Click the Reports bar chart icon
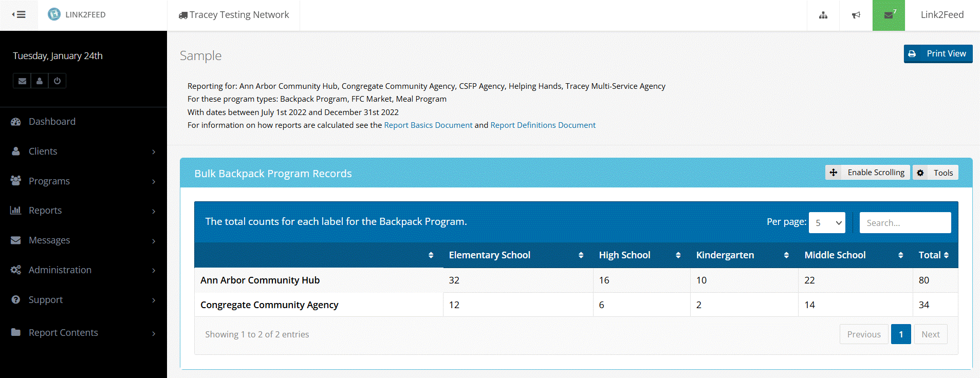980x378 pixels. [x=16, y=210]
